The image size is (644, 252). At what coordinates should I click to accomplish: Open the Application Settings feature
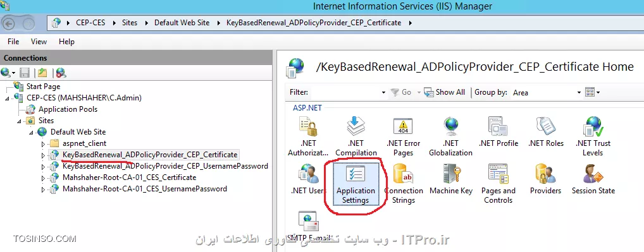coord(356,184)
